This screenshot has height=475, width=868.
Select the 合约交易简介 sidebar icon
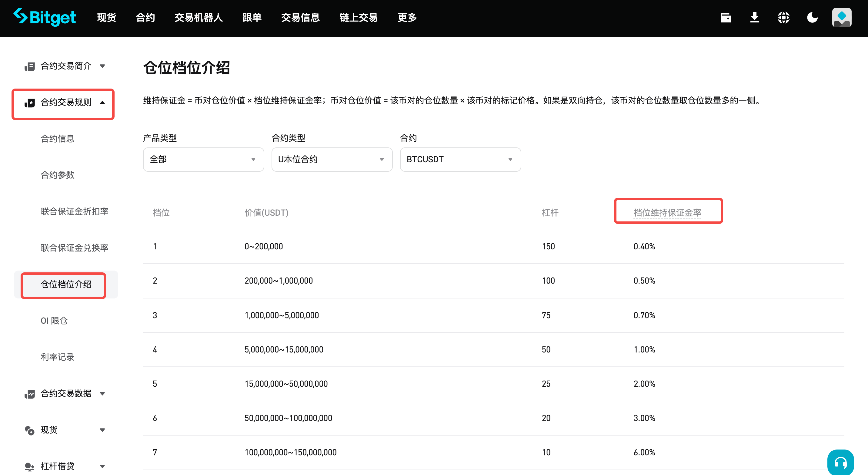[30, 66]
